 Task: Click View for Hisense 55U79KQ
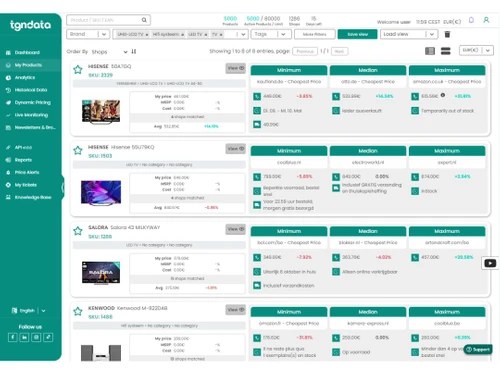[x=236, y=149]
